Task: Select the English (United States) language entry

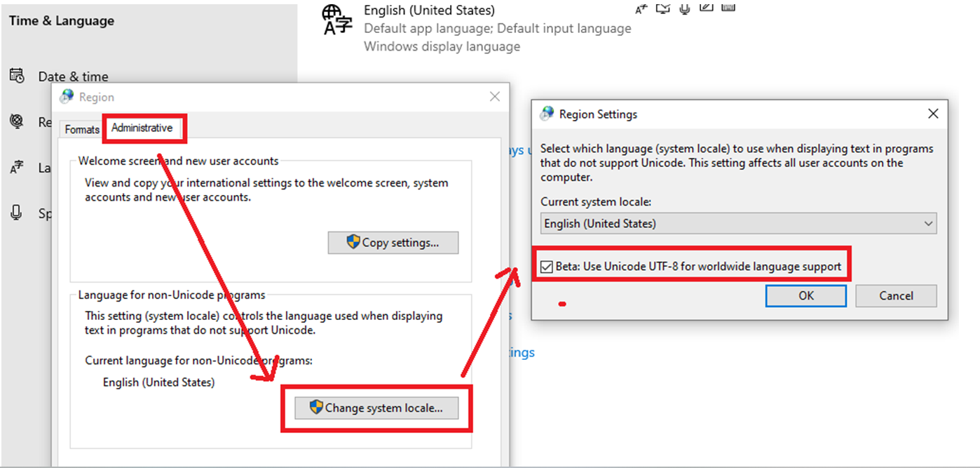Action: tap(428, 11)
